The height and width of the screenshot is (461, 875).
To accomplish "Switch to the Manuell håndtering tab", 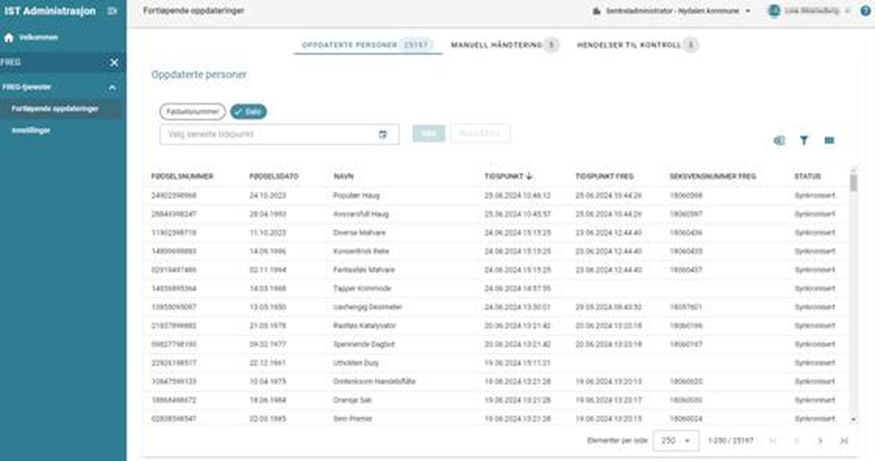I will click(x=496, y=46).
